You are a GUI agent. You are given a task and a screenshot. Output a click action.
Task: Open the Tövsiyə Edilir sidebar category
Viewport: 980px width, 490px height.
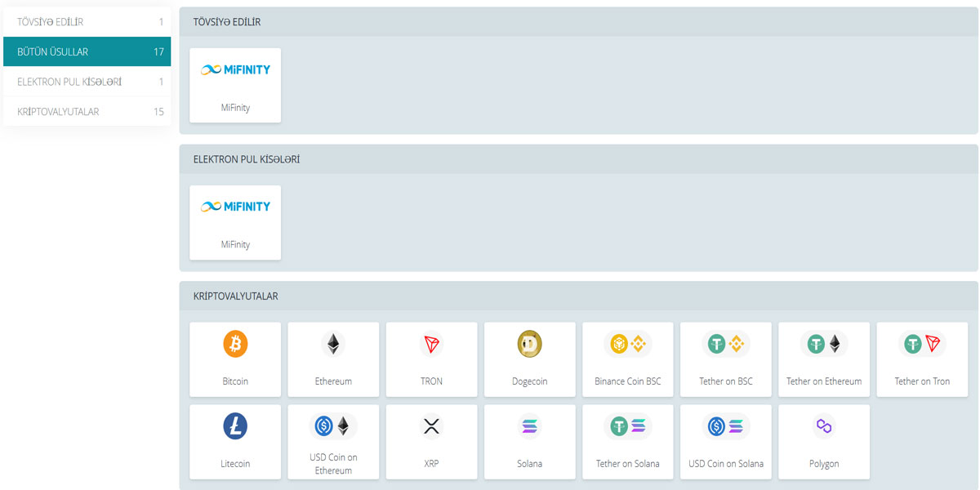(x=87, y=22)
